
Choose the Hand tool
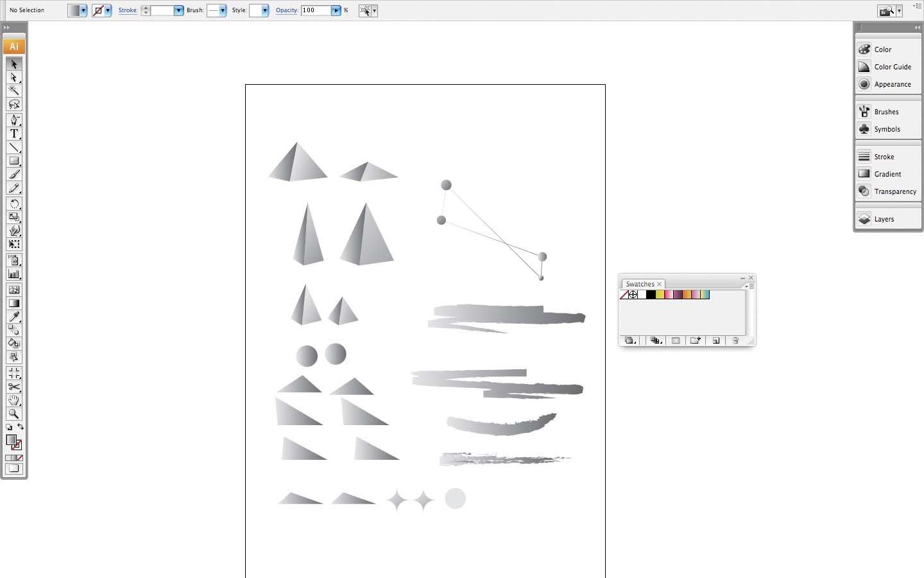click(x=13, y=400)
